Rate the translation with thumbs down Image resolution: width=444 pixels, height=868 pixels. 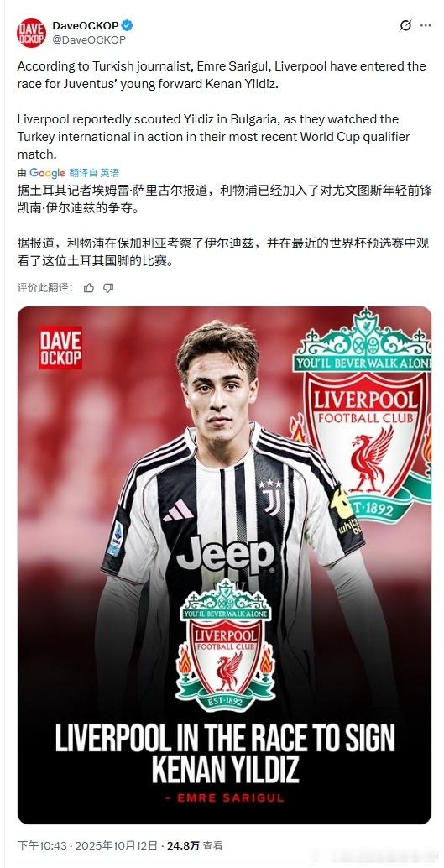pyautogui.click(x=108, y=287)
